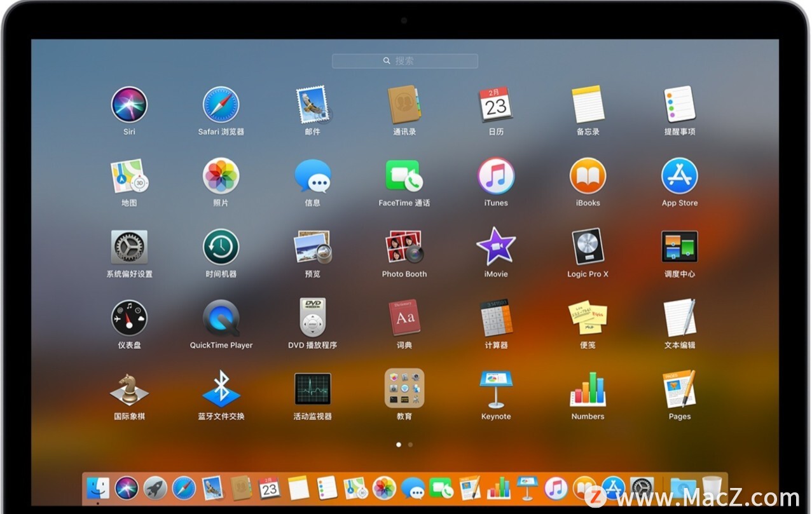Launch 活动监视器 Activity Monitor
Image resolution: width=812 pixels, height=514 pixels.
click(x=312, y=389)
